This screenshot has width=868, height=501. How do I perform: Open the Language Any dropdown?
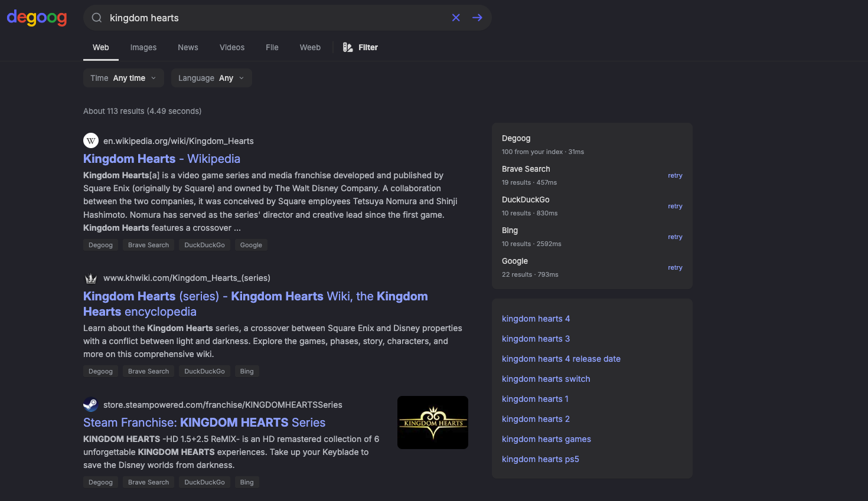211,78
